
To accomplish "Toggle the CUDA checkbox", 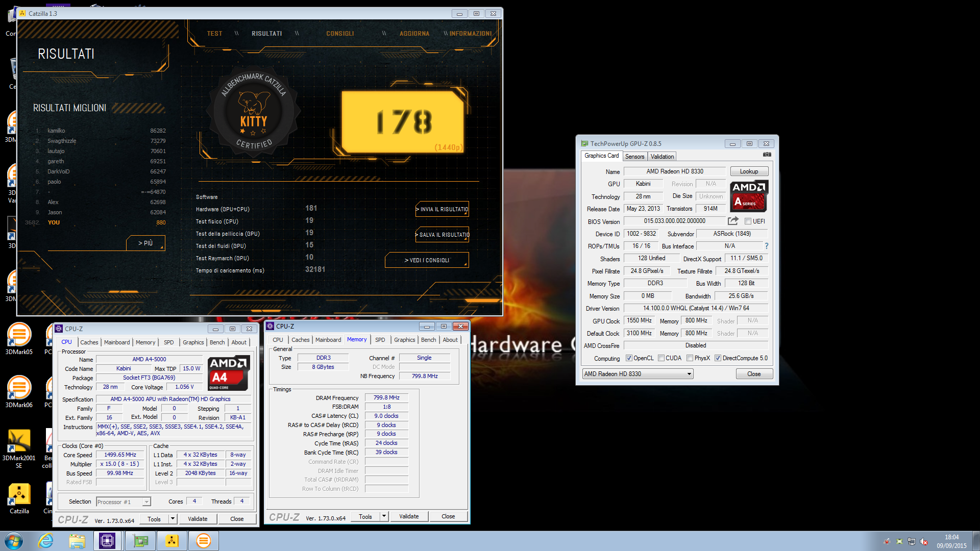I will (661, 358).
